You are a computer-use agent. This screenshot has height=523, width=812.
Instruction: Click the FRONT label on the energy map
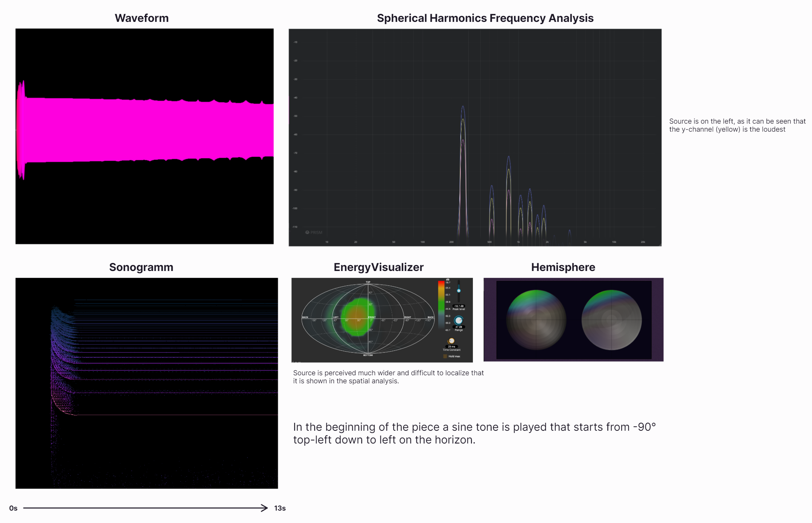pos(372,317)
